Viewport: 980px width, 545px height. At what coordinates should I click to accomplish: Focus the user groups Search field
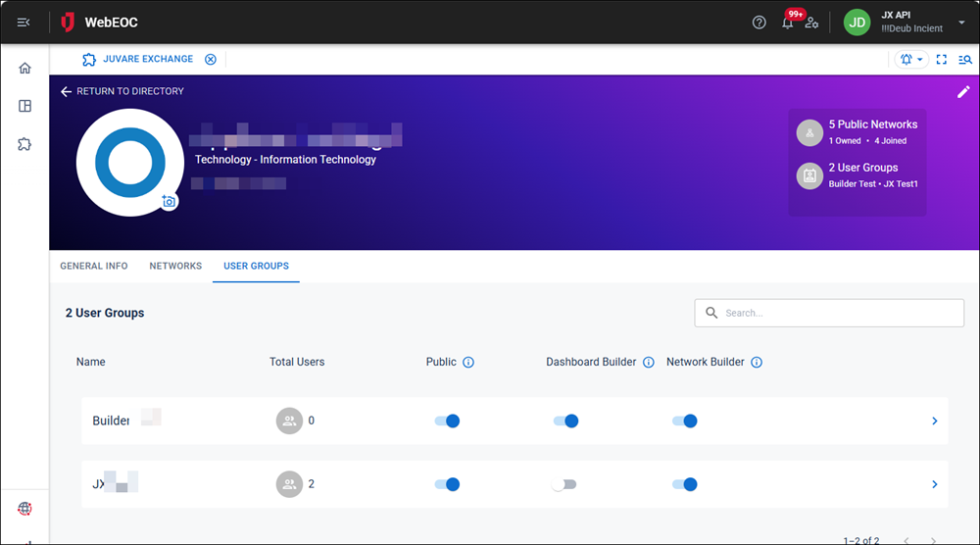(x=829, y=313)
